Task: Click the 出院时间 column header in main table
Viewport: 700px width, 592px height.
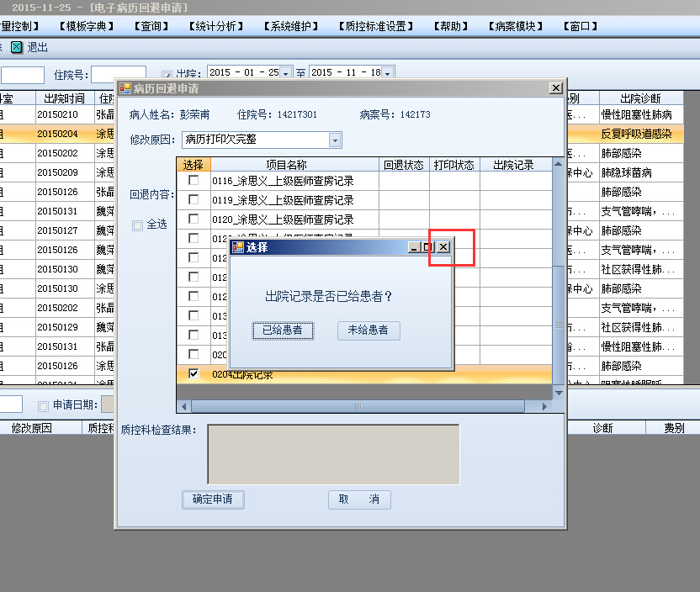Action: click(x=65, y=98)
